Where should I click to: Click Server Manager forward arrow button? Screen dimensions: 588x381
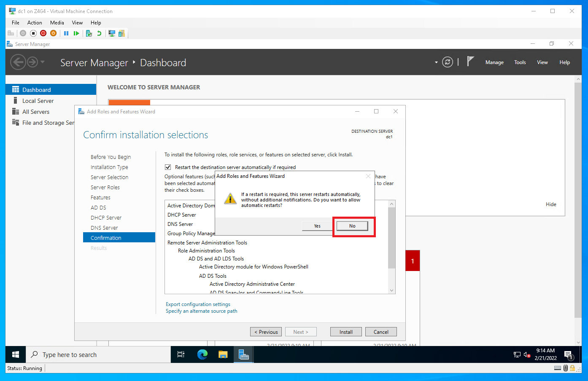32,62
